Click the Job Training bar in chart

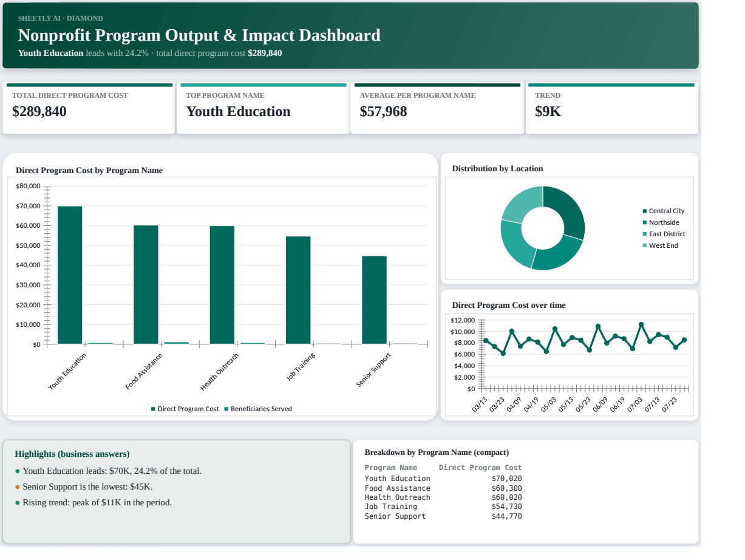point(298,290)
